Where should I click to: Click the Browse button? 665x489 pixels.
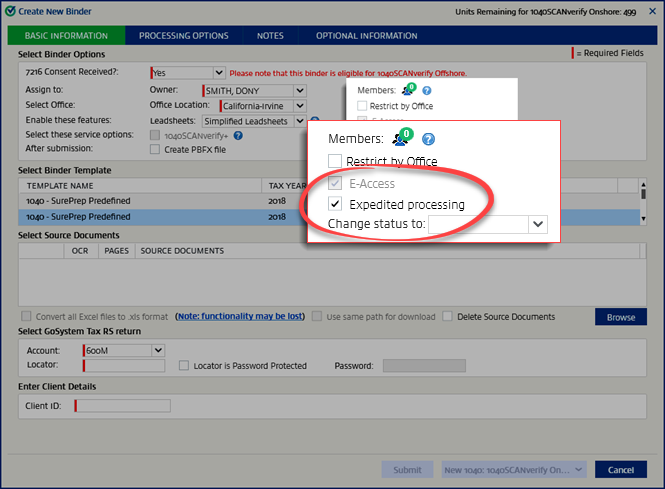tap(620, 317)
